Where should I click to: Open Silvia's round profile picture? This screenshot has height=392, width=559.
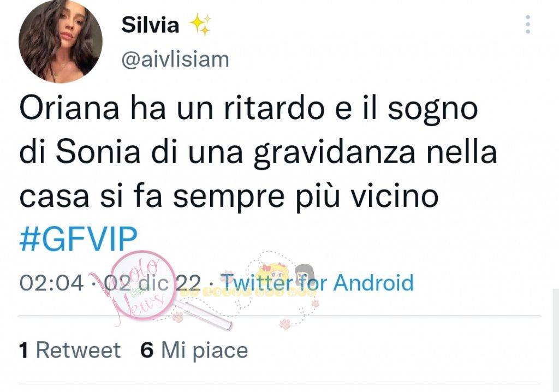coord(61,41)
